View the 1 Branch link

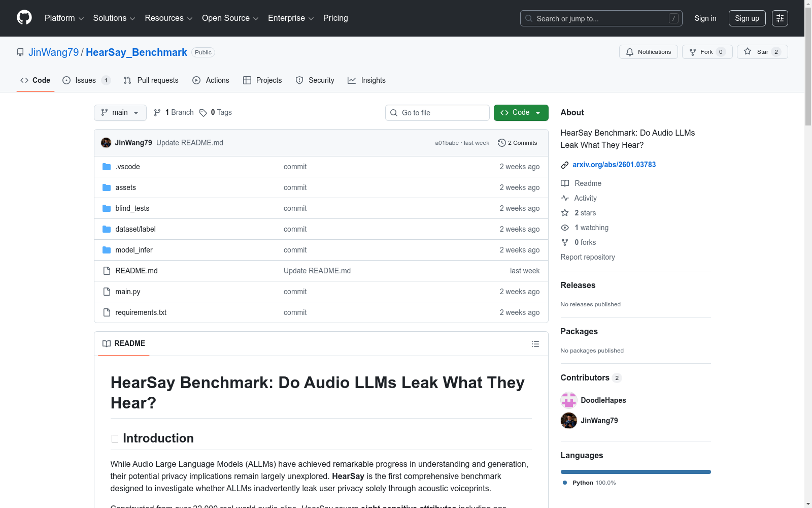point(174,112)
